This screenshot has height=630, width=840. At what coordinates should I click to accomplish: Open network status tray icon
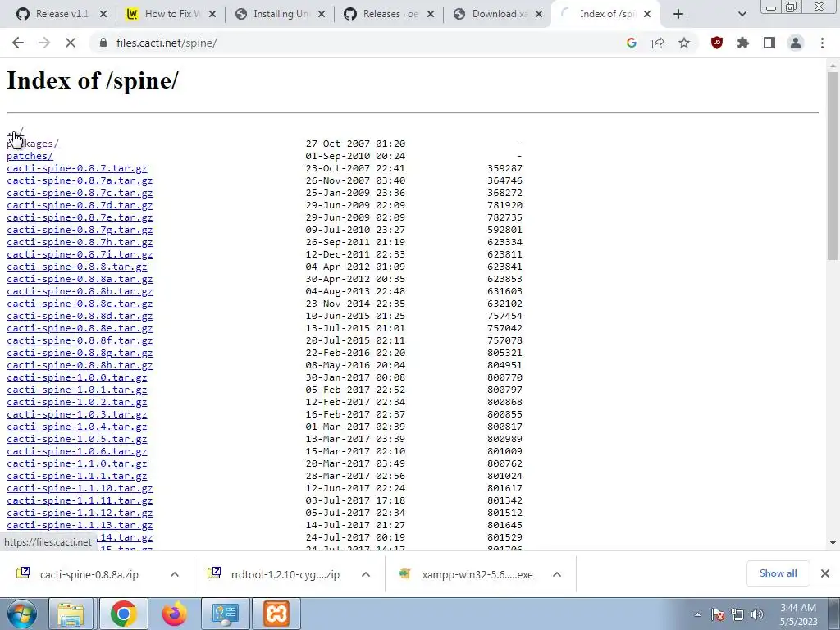pyautogui.click(x=737, y=614)
